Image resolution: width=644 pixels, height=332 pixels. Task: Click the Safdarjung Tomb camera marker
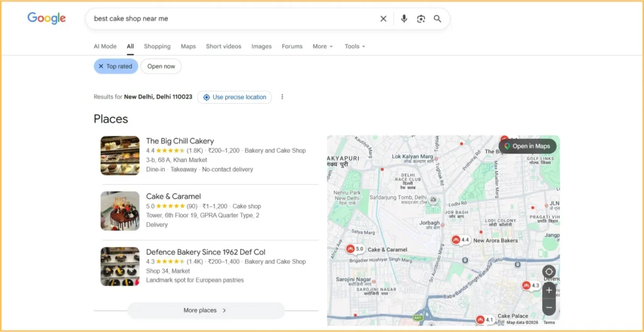click(433, 200)
